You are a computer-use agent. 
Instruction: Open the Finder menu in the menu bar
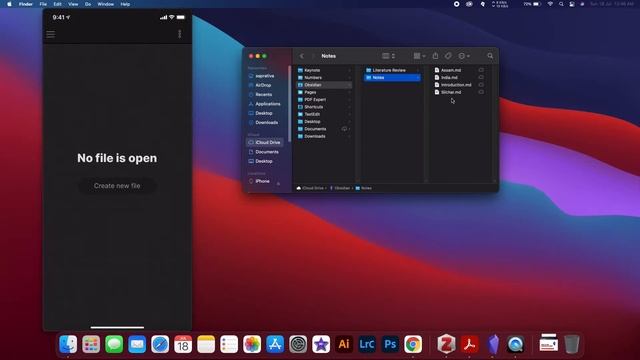click(x=26, y=4)
